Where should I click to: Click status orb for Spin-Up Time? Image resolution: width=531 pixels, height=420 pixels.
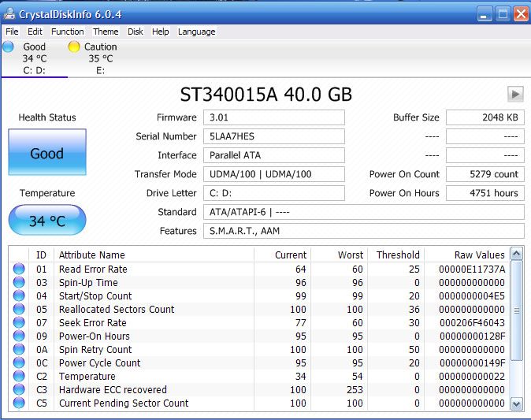click(x=19, y=282)
